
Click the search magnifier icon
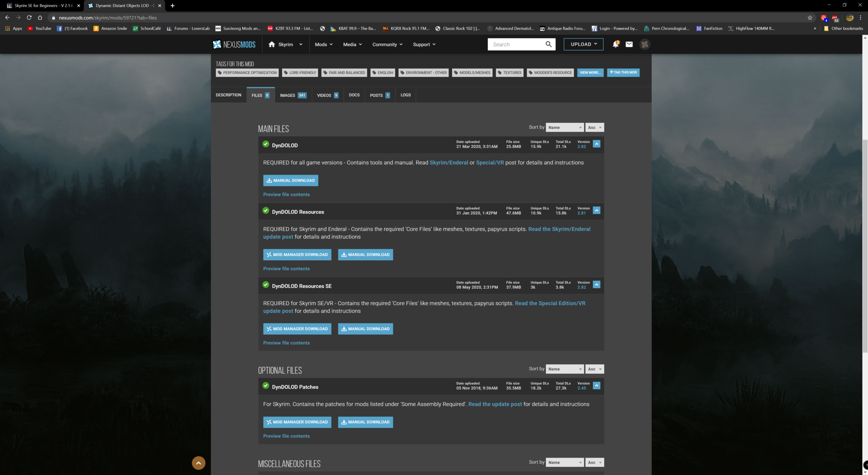coord(548,44)
